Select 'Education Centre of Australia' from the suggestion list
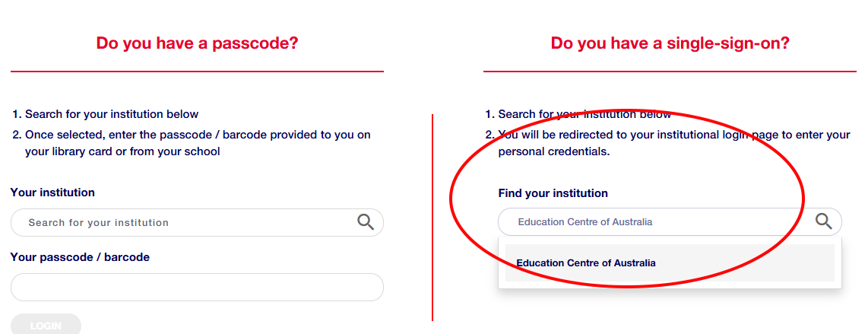This screenshot has height=334, width=868. (x=586, y=263)
